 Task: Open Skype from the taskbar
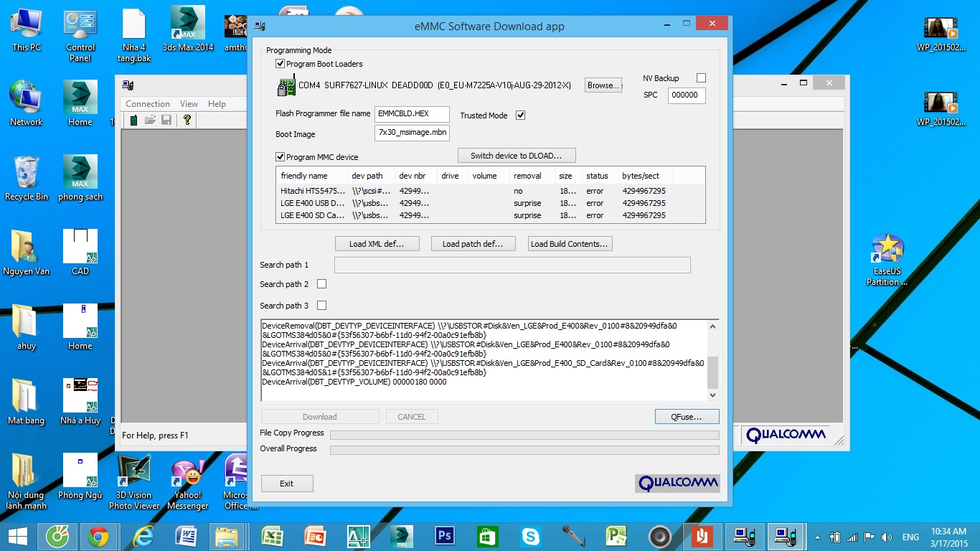[531, 536]
